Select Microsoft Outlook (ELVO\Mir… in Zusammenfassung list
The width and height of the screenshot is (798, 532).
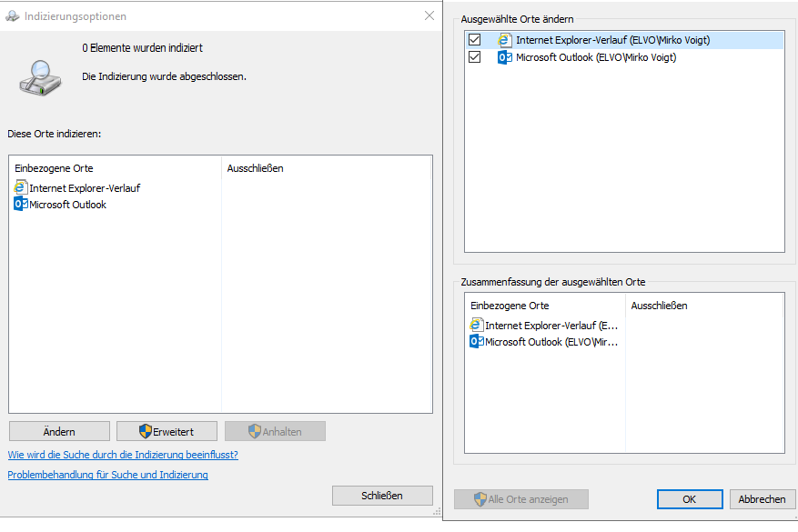pyautogui.click(x=551, y=342)
